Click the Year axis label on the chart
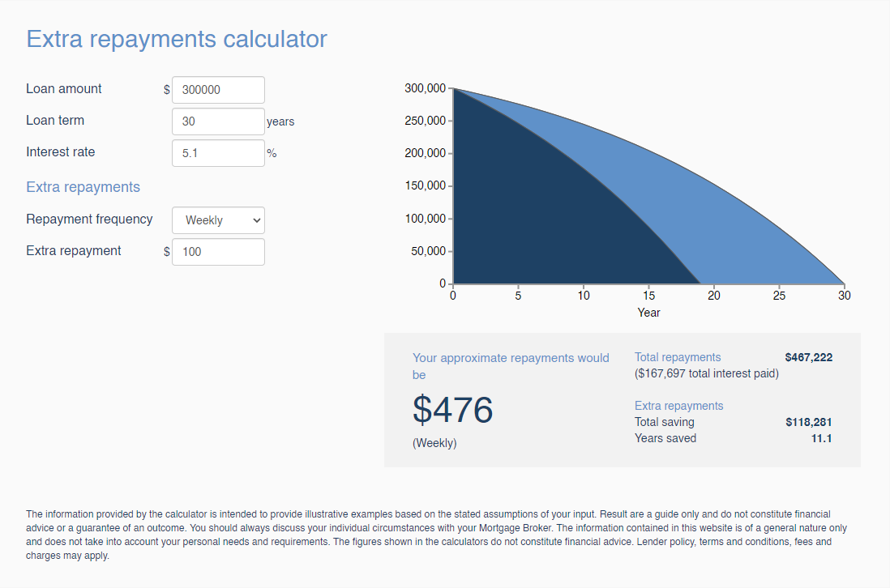This screenshot has height=588, width=890. point(648,312)
